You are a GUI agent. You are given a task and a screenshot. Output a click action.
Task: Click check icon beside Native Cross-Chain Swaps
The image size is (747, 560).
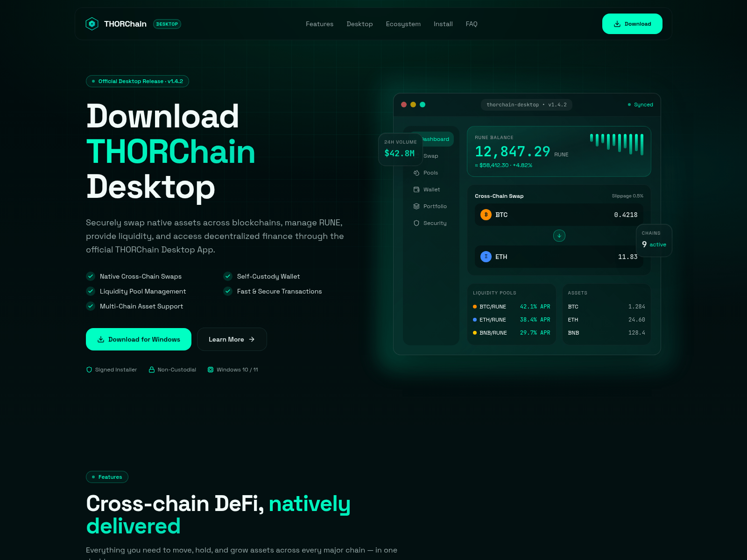coord(91,276)
